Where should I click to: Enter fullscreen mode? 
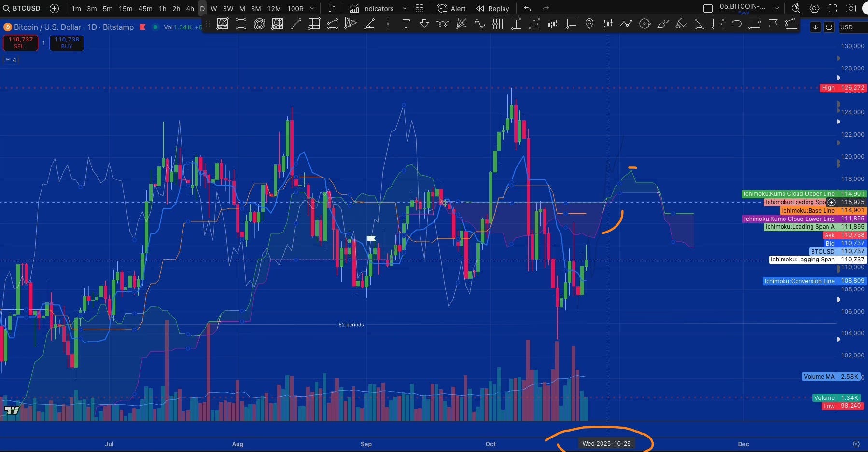pos(833,8)
